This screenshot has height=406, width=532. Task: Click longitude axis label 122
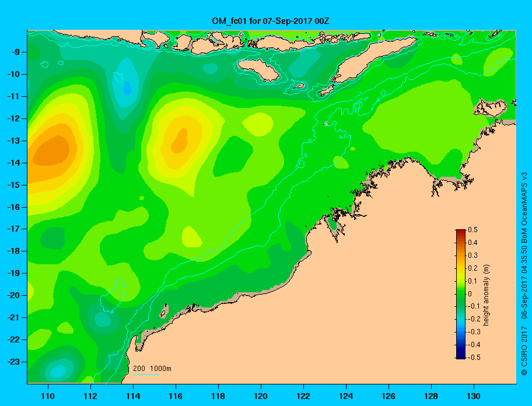pyautogui.click(x=303, y=396)
